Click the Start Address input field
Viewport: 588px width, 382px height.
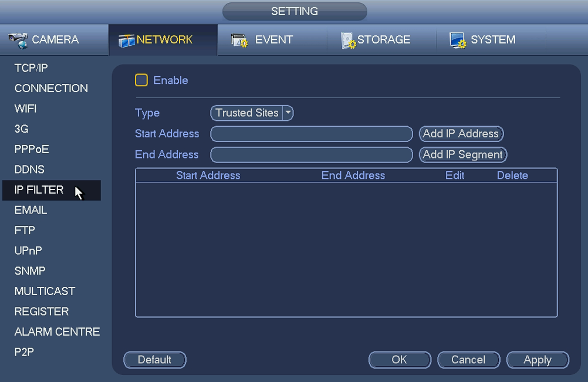(x=312, y=134)
